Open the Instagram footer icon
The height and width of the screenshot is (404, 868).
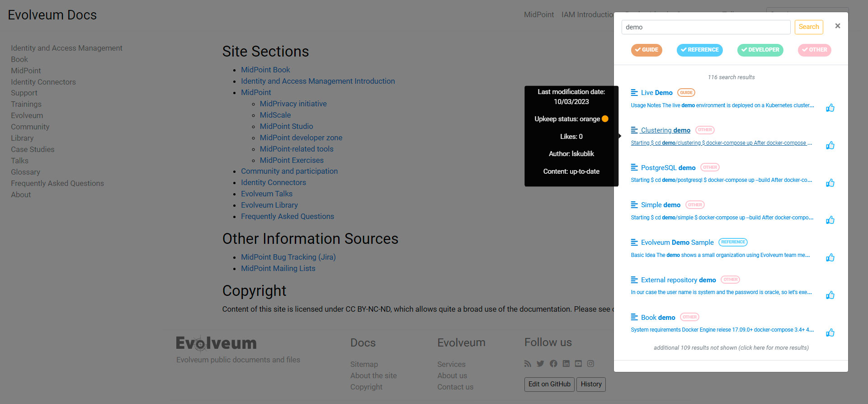point(590,363)
